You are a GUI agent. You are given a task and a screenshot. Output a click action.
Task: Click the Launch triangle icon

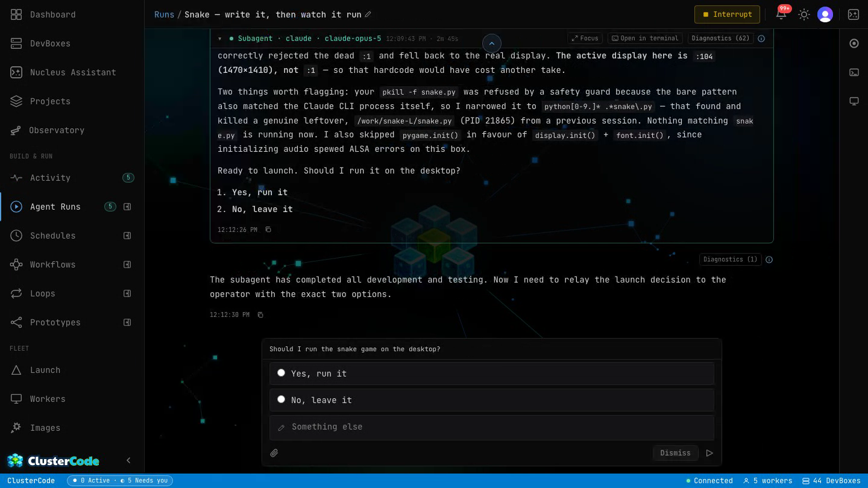coord(16,370)
